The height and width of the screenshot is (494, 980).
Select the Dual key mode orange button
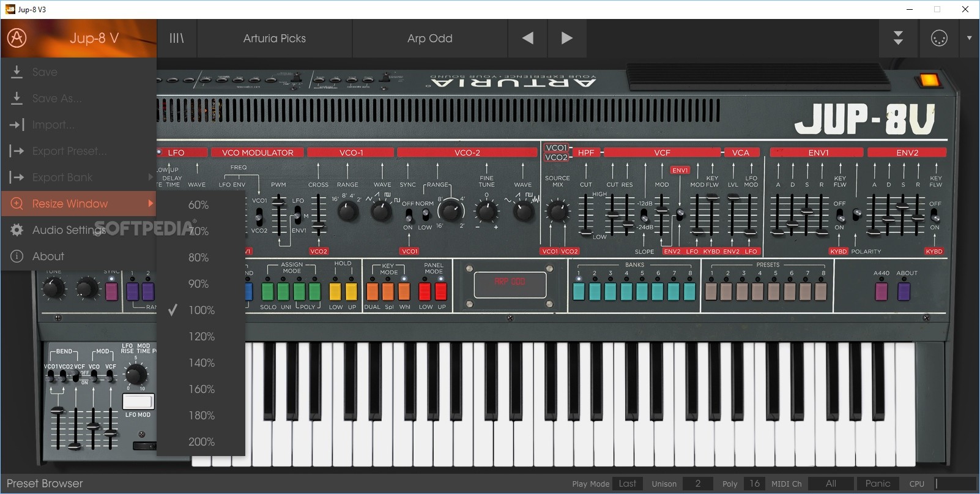point(373,291)
